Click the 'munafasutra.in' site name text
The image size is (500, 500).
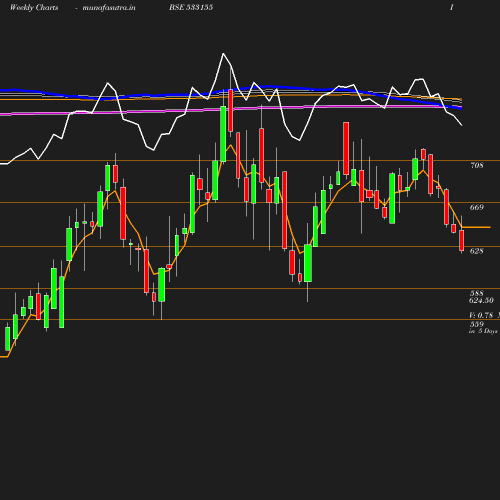pos(109,8)
